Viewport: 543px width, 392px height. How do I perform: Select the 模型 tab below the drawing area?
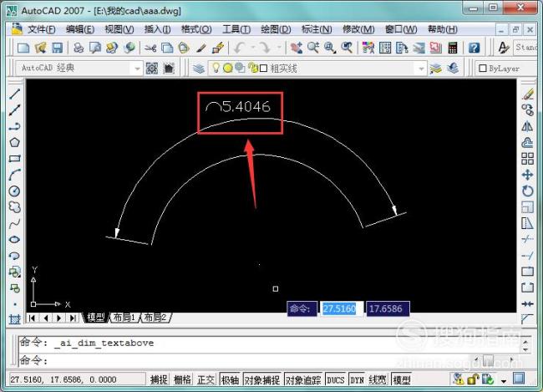click(x=95, y=318)
